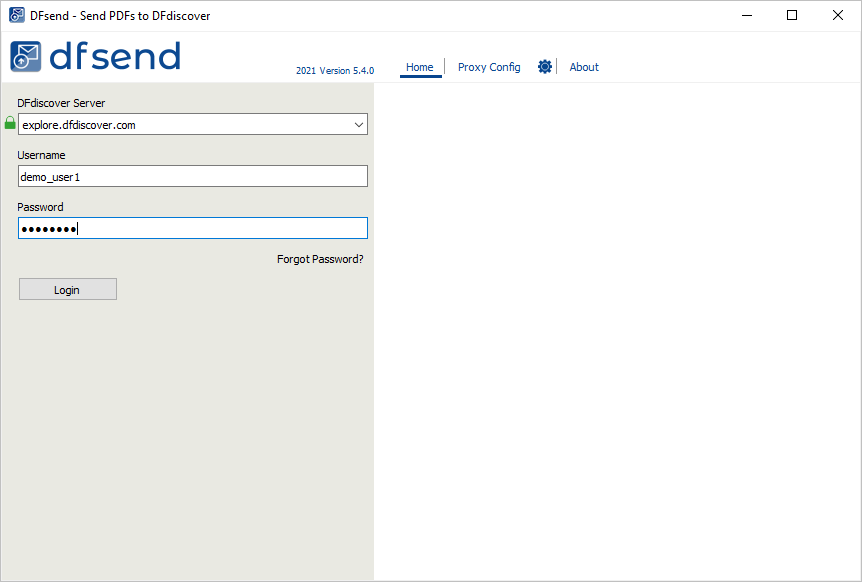Screen dimensions: 862x582
Task: Click the DFsend title bar app icon
Action: coord(17,15)
